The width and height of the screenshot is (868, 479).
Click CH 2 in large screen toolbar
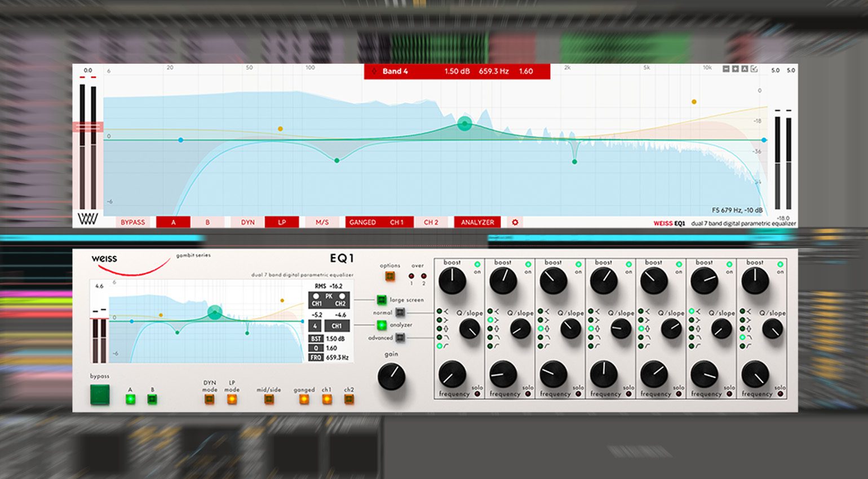point(431,223)
